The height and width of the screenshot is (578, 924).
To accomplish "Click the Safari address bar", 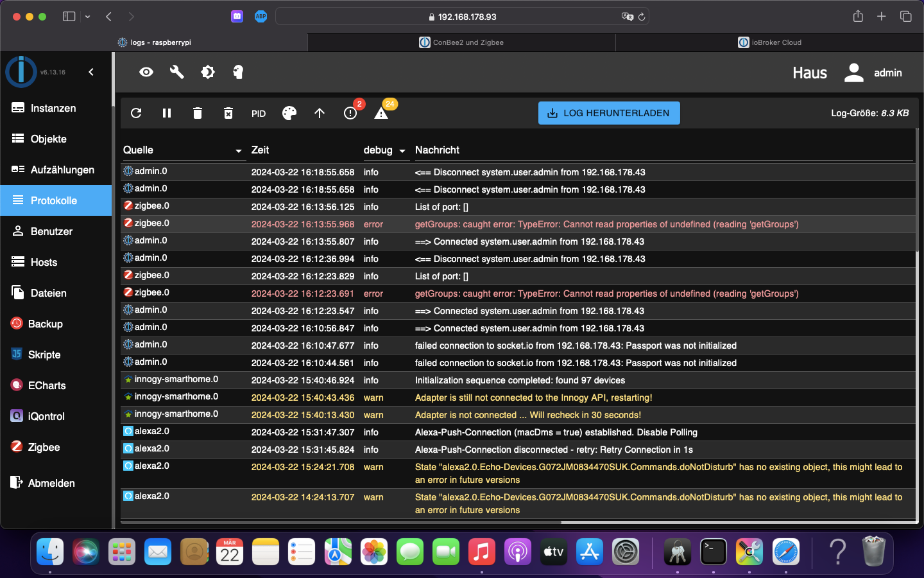I will [x=462, y=17].
